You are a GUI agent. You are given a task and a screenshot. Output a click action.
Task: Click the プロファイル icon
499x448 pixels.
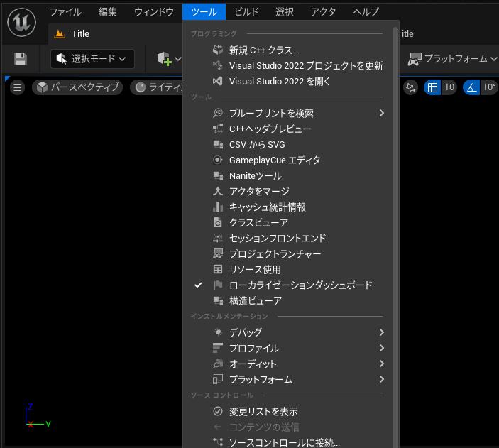coord(218,348)
